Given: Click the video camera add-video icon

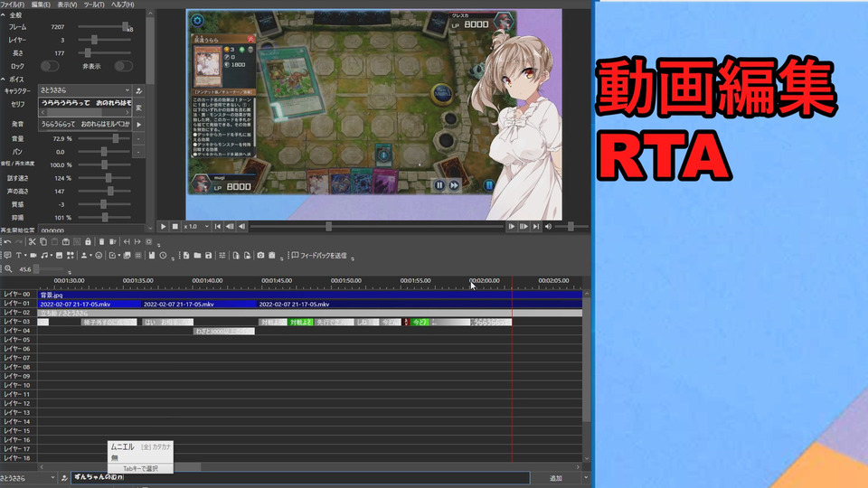Looking at the screenshot, I should pos(33,255).
